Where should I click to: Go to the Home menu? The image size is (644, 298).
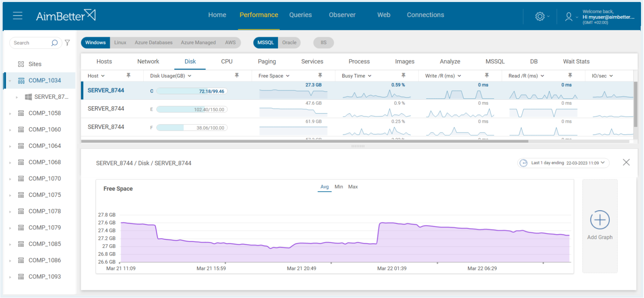pyautogui.click(x=217, y=15)
